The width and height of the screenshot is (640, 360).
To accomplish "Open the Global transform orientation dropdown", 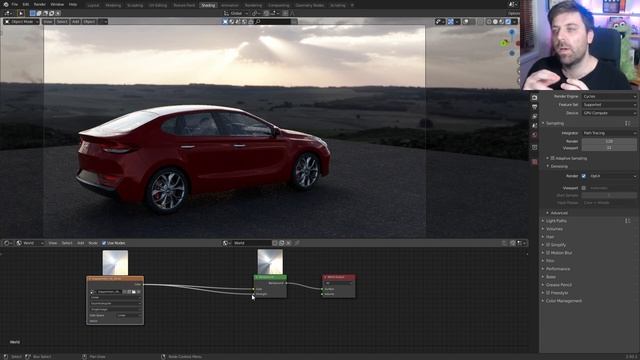I will click(x=236, y=13).
